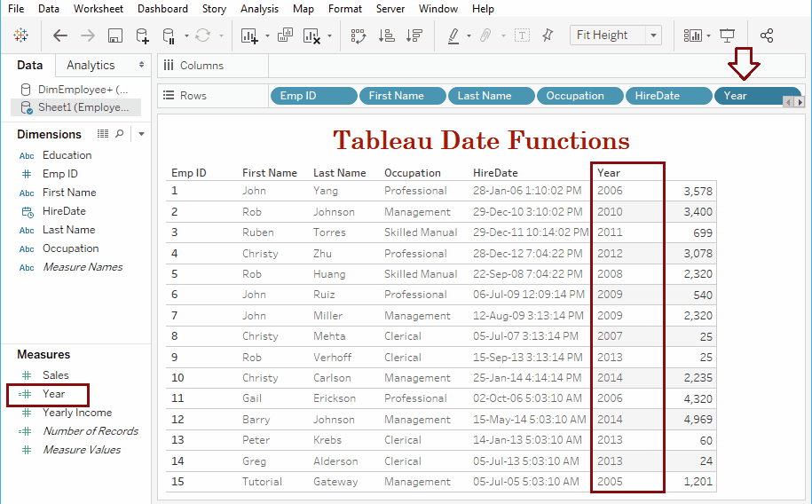The height and width of the screenshot is (504, 812).
Task: Duplicate the sheet icon
Action: tap(285, 35)
